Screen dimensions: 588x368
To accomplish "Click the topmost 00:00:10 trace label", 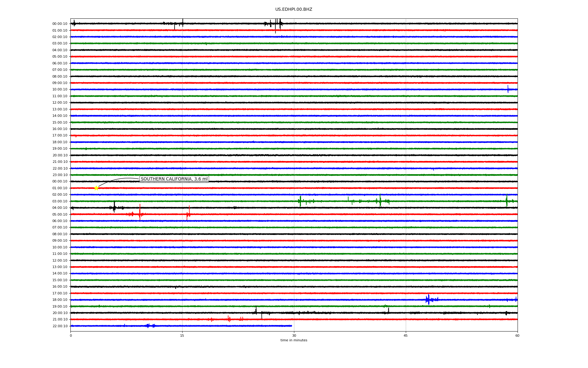I will (60, 24).
